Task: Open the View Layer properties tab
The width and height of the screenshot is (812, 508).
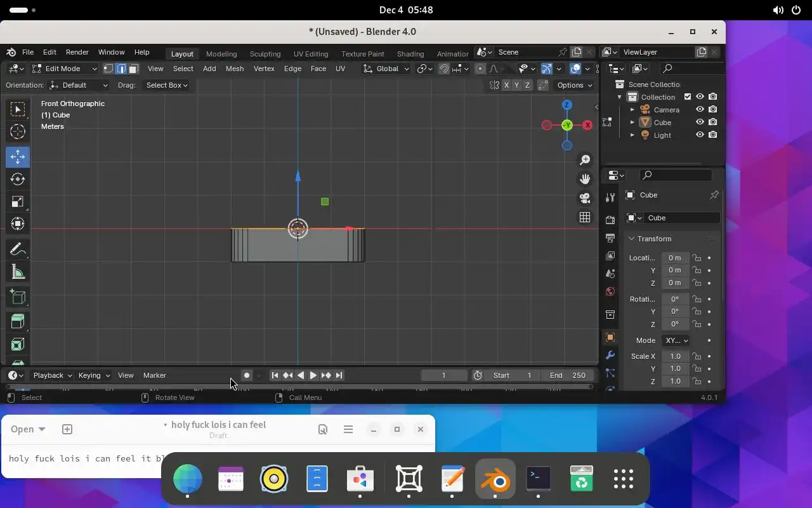Action: [x=610, y=256]
